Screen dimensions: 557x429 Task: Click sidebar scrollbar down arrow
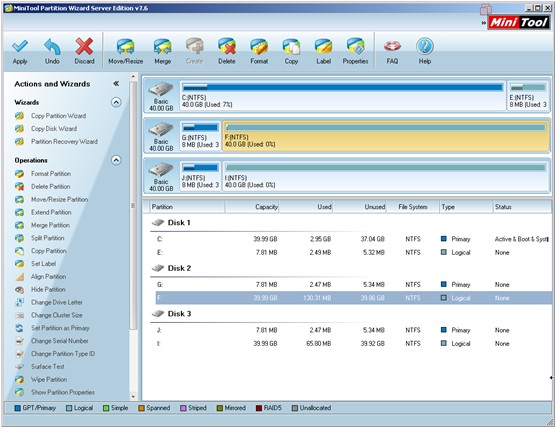tap(133, 397)
